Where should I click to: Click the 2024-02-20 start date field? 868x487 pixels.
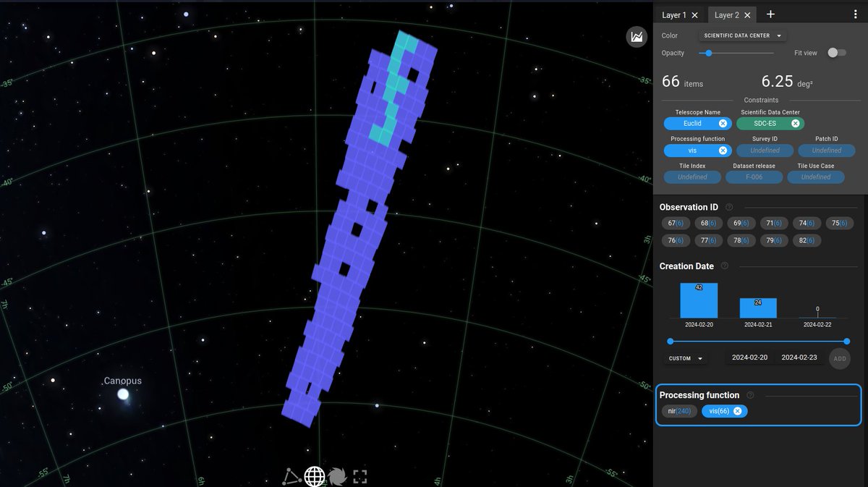click(749, 357)
